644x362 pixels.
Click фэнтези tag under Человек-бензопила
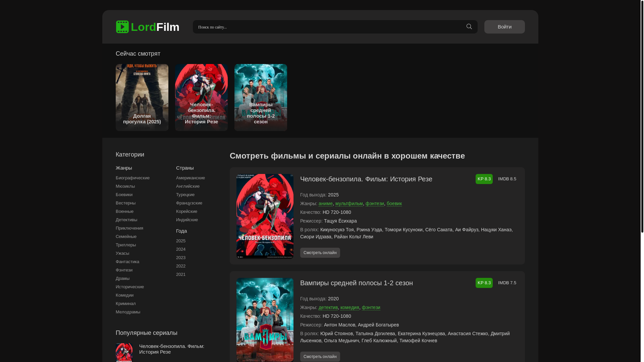(375, 203)
